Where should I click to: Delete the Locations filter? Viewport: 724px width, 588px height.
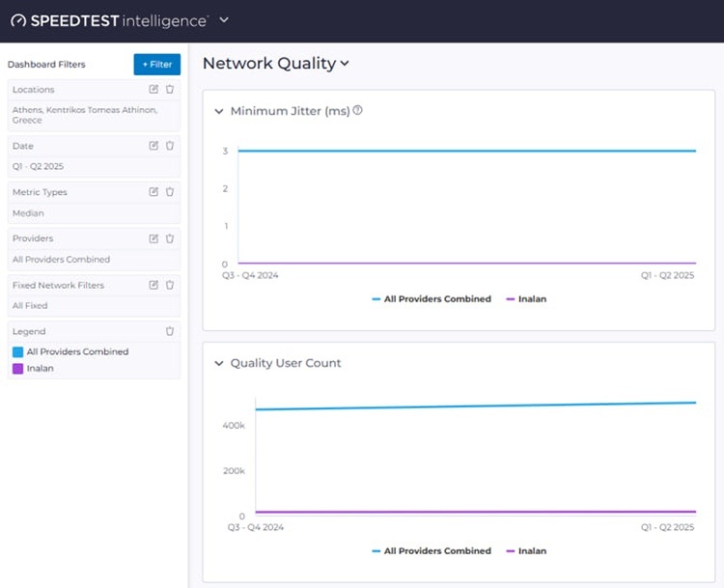170,90
